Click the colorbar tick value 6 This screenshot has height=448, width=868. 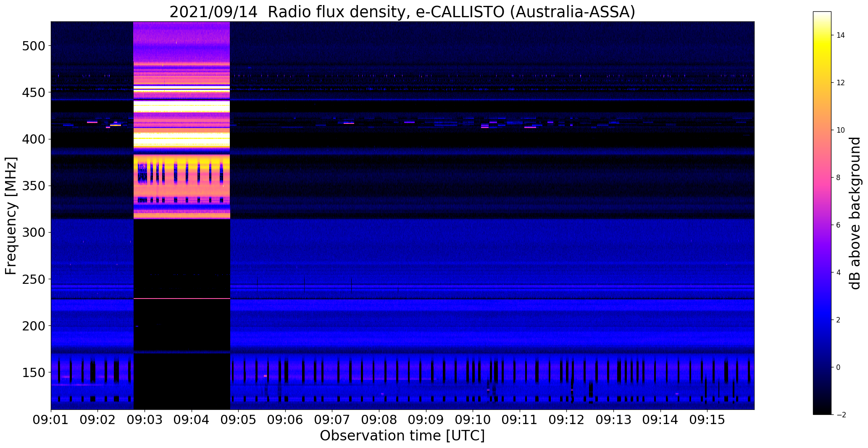click(x=839, y=225)
